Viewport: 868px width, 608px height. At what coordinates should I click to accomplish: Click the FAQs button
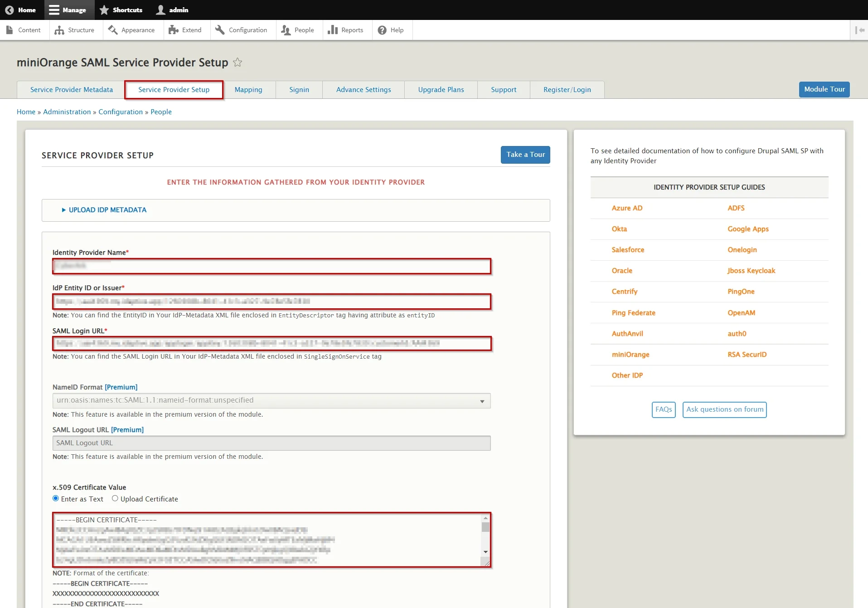pos(664,409)
